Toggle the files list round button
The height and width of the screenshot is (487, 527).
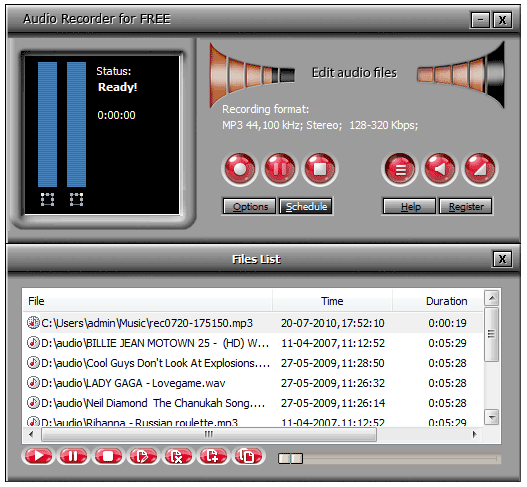400,169
